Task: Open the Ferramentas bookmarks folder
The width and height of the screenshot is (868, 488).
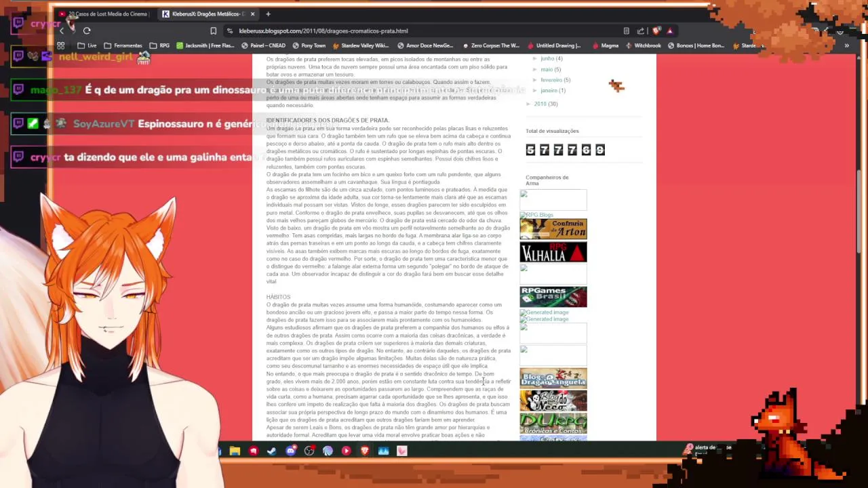Action: pos(123,45)
